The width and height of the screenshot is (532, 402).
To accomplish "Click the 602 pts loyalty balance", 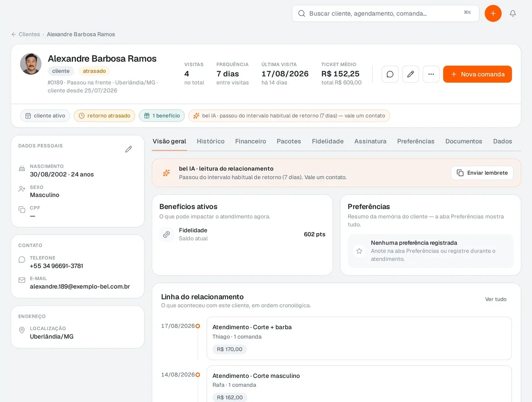I will click(x=315, y=234).
